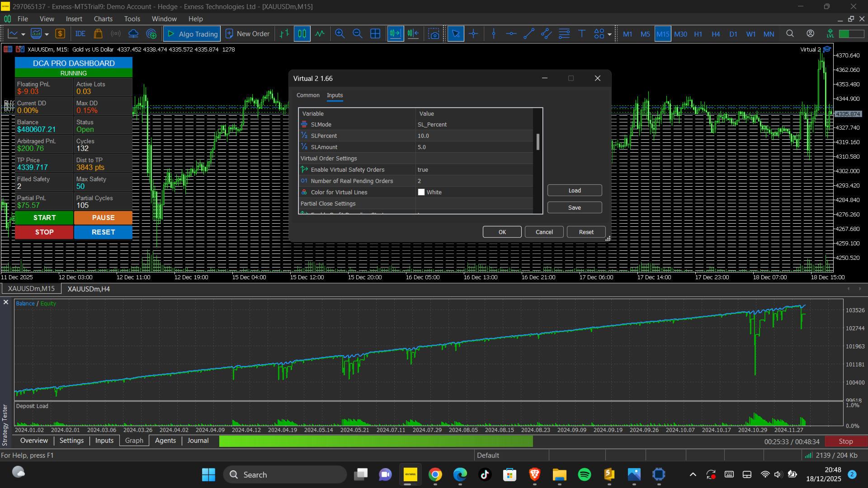The width and height of the screenshot is (868, 488).
Task: Select the crosshair tool
Action: point(473,34)
